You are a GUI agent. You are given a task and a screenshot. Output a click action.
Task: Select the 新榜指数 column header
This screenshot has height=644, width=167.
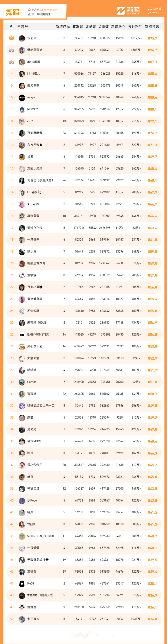pyautogui.click(x=152, y=26)
